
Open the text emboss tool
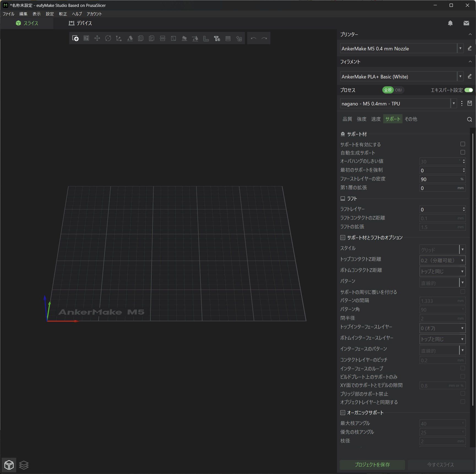tap(217, 39)
